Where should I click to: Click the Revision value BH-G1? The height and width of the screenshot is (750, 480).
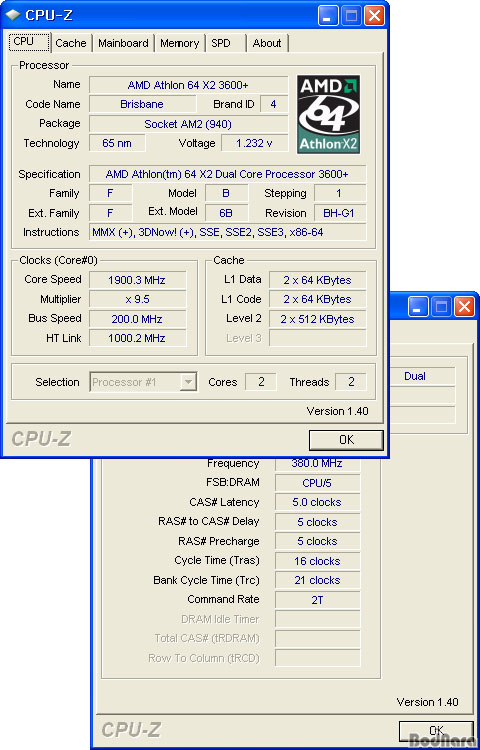pos(340,213)
